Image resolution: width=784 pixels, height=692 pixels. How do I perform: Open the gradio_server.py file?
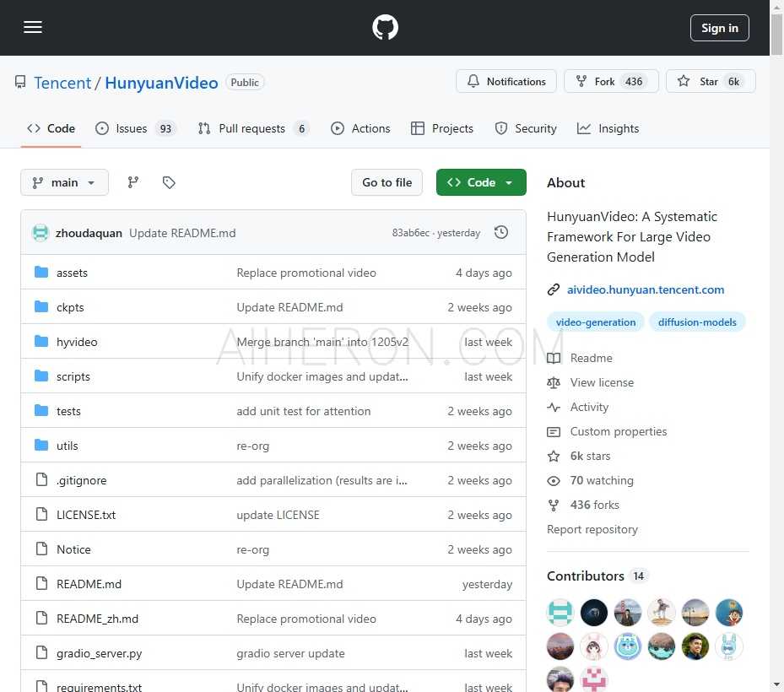coord(99,653)
